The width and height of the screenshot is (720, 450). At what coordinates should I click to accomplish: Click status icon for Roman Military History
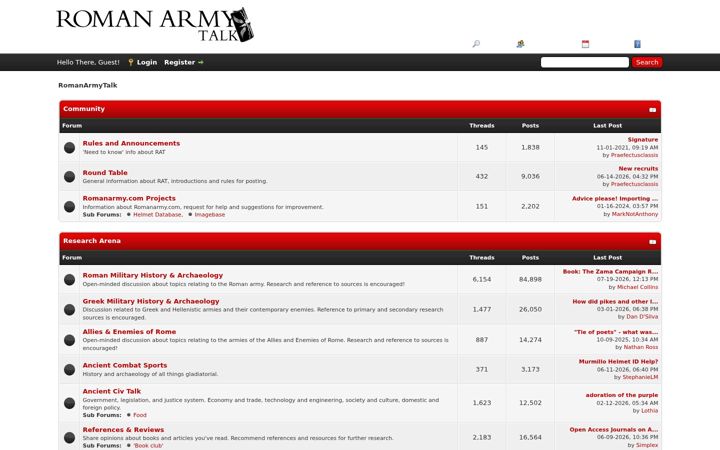pyautogui.click(x=69, y=279)
